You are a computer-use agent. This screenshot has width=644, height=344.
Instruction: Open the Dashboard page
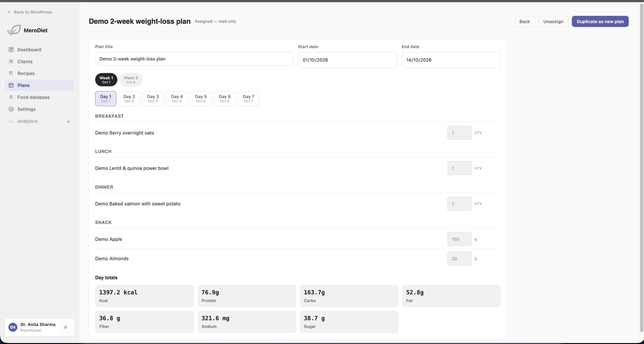coord(39,50)
